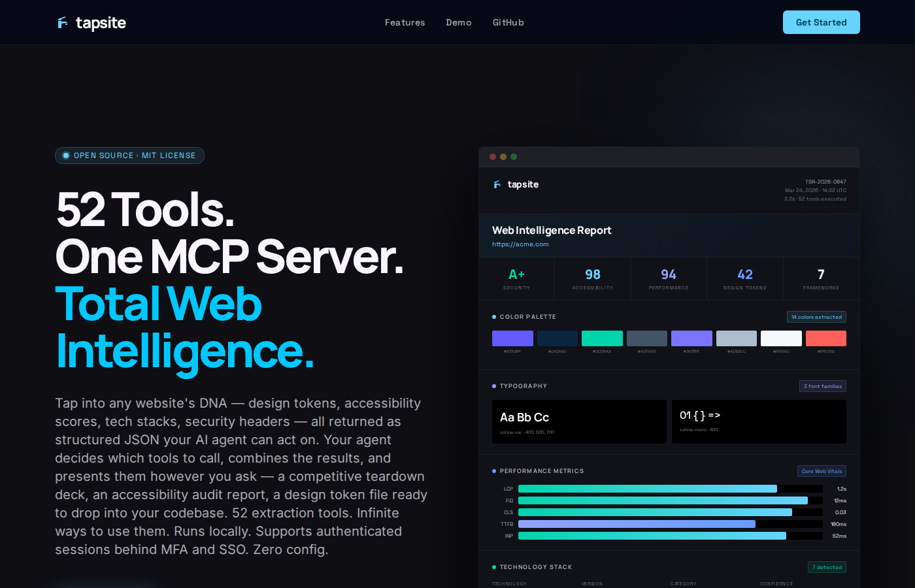Screen dimensions: 915x588
Task: Click the CLS performance bar
Action: coord(671,512)
